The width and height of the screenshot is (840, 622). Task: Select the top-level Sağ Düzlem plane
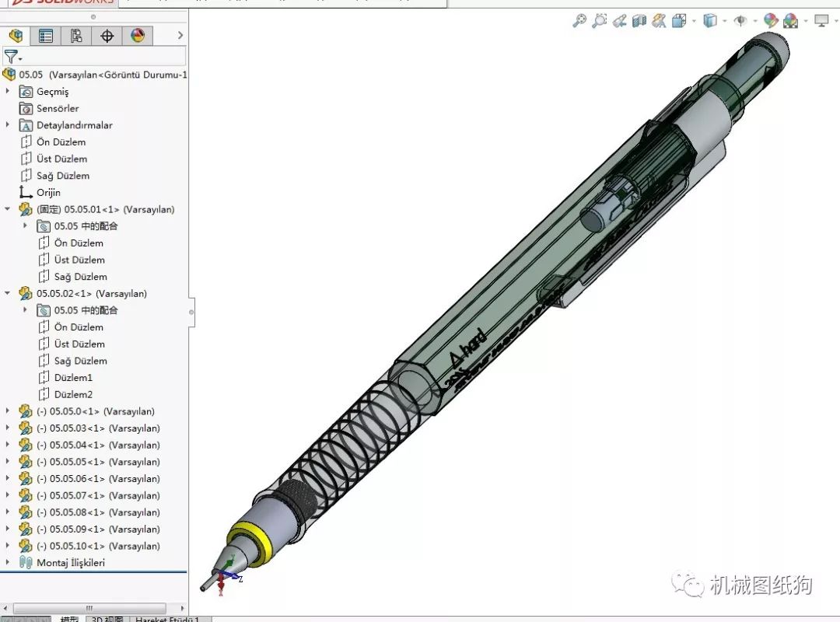point(63,176)
